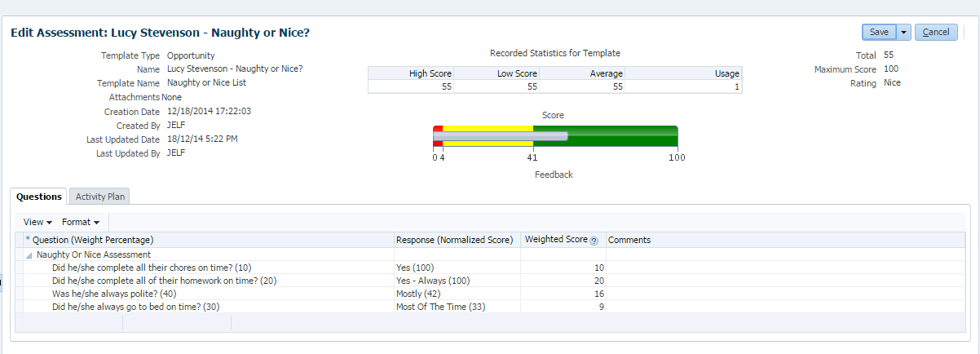Image resolution: width=980 pixels, height=354 pixels.
Task: Click the Save button
Action: coord(879,32)
